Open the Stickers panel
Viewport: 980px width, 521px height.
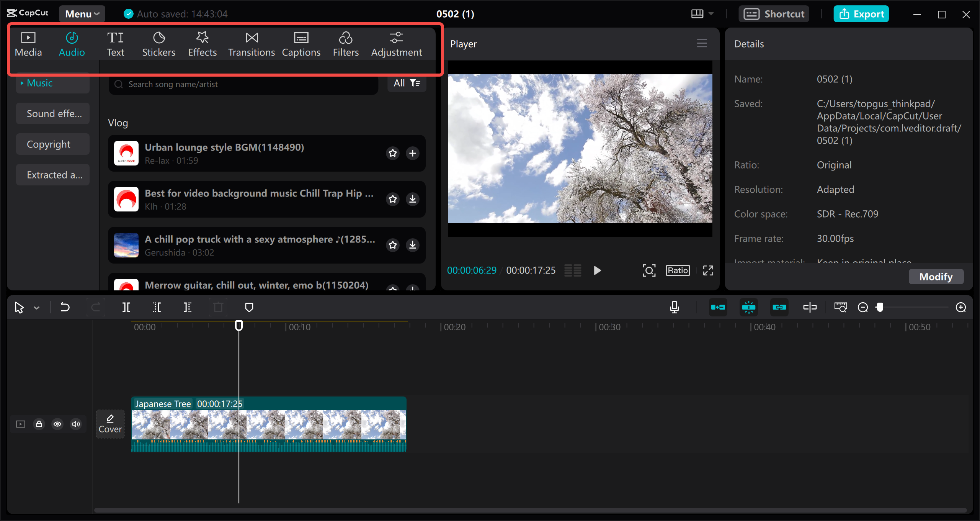[158, 43]
